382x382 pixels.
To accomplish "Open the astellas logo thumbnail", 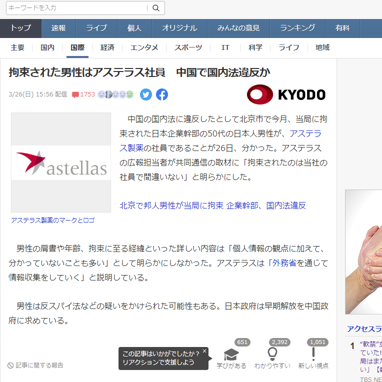I will [61, 162].
